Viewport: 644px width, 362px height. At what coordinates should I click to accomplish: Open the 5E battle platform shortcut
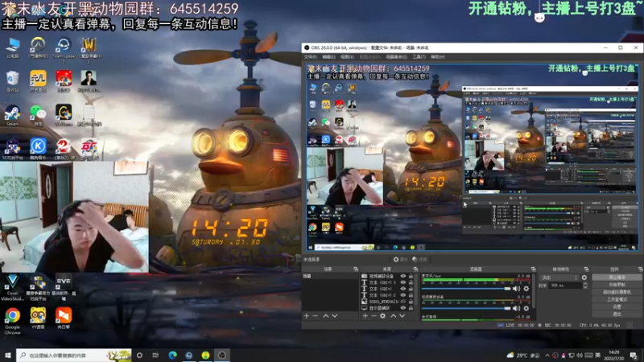(13, 149)
